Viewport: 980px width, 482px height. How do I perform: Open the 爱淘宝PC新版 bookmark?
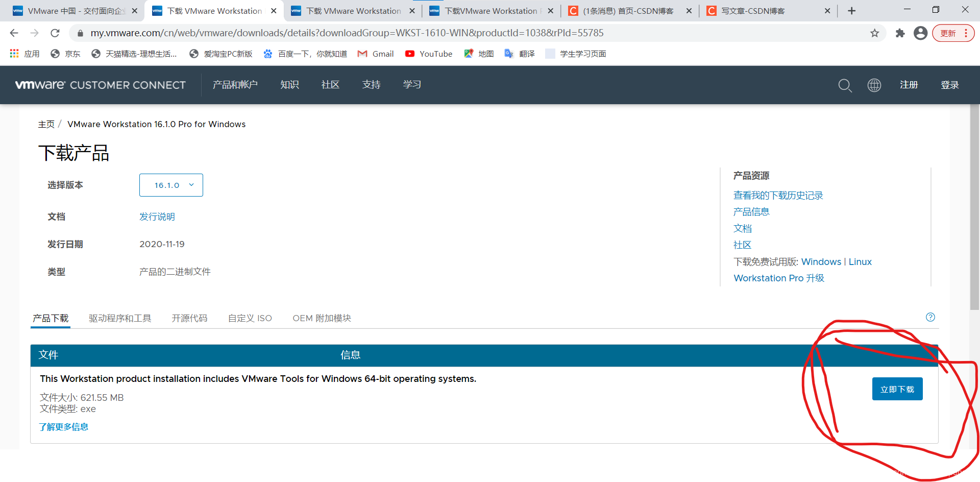click(220, 54)
